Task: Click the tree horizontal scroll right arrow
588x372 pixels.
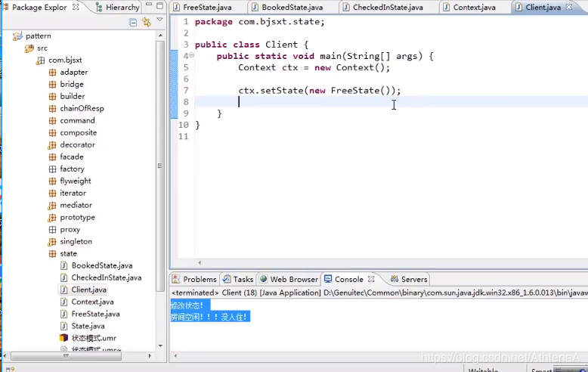Action: click(150, 356)
